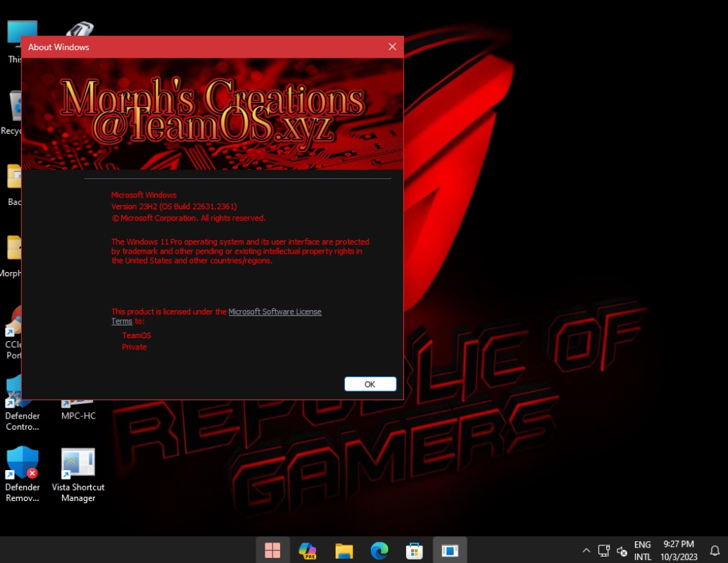Click the 'Version 23H2 (OS Build 22631.2361)' text
This screenshot has width=728, height=563.
pos(174,206)
